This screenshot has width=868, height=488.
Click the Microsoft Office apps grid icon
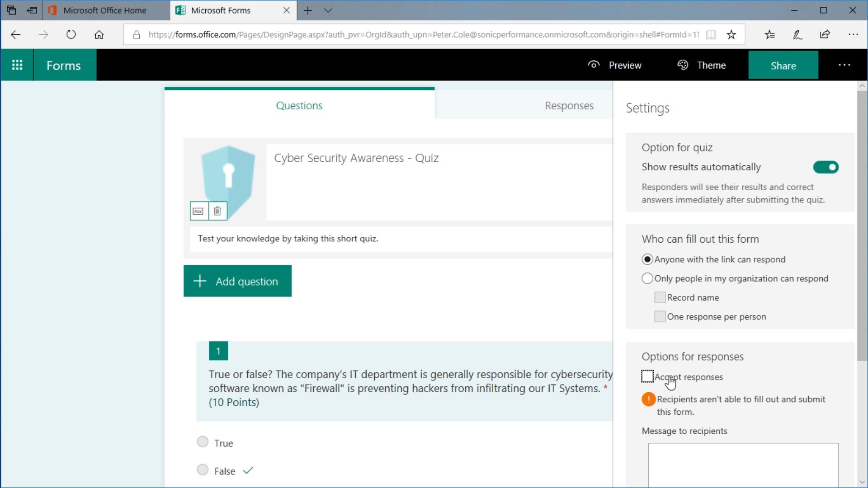(x=16, y=66)
